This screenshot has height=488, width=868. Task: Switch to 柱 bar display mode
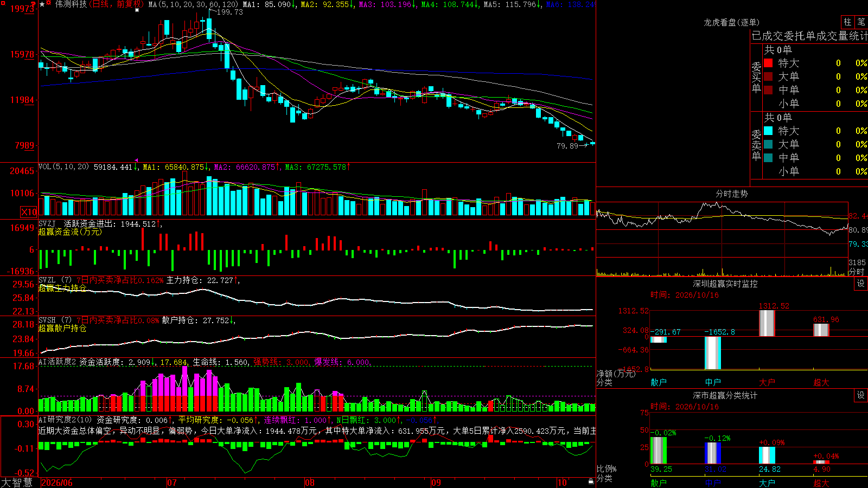pyautogui.click(x=847, y=22)
